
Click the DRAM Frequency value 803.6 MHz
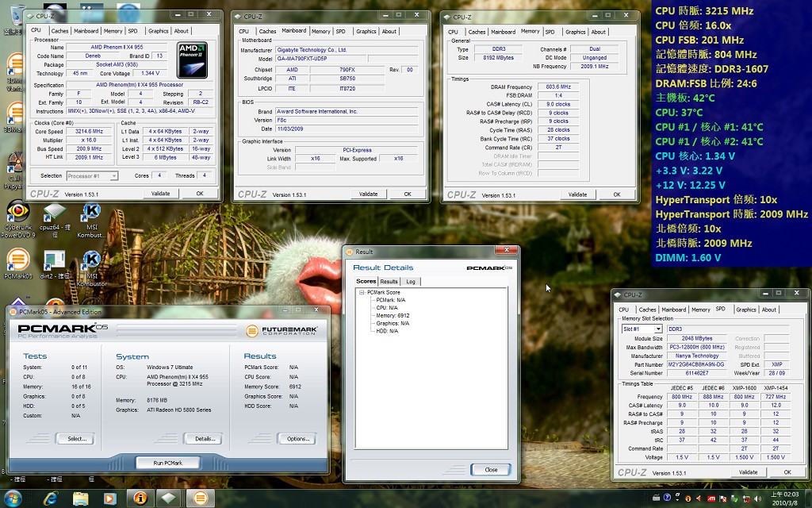point(558,87)
